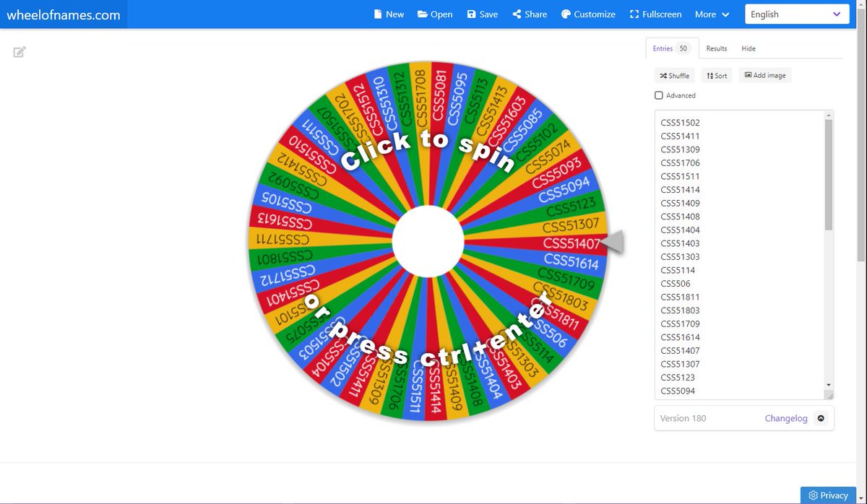Click entry CSS51404 in the list

coord(680,230)
